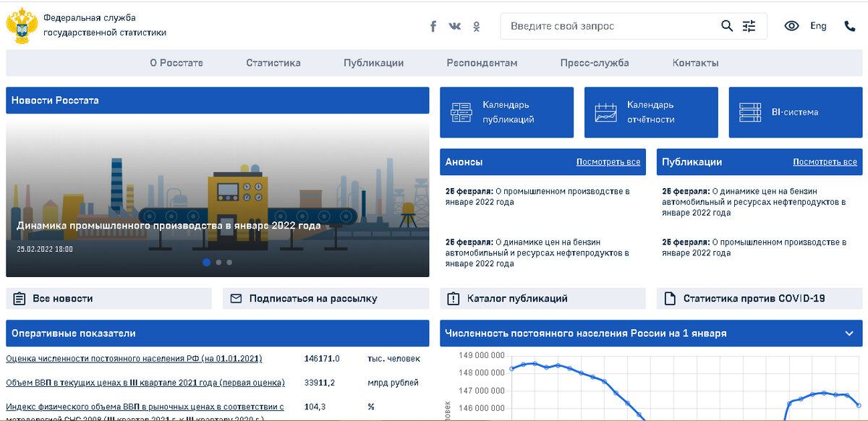Open link 'Объем ВВП в текущих ценах'
This screenshot has width=868, height=421.
pos(145,383)
